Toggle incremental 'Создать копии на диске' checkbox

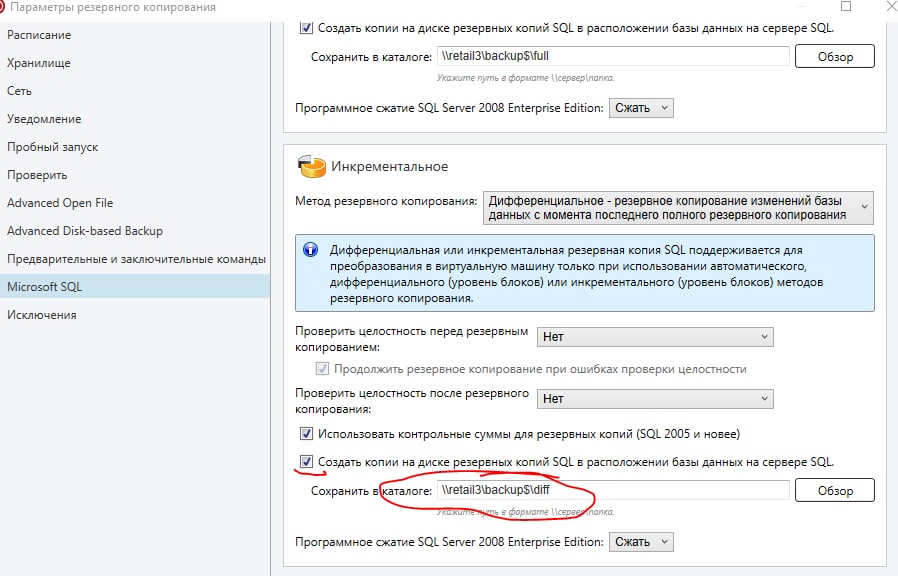[306, 461]
